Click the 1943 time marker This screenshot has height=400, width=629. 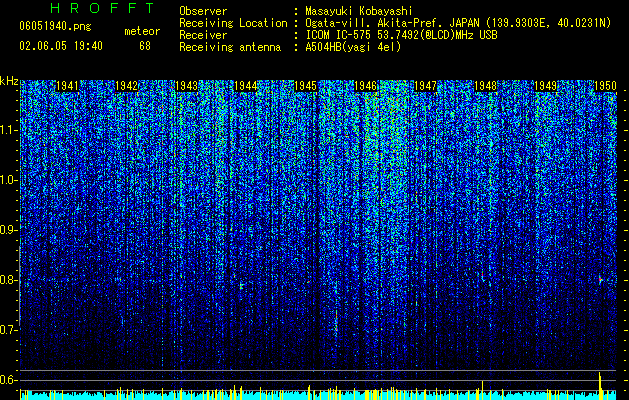coord(187,86)
